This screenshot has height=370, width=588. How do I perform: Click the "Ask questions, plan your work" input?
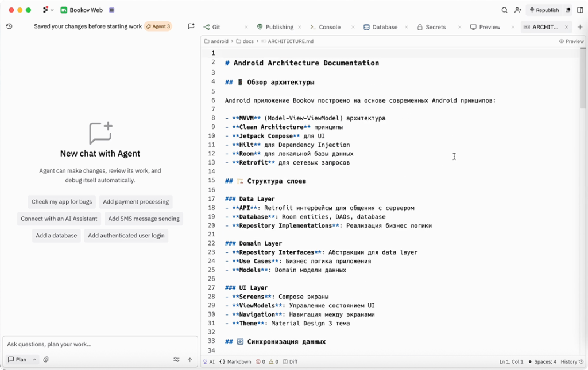tap(98, 344)
